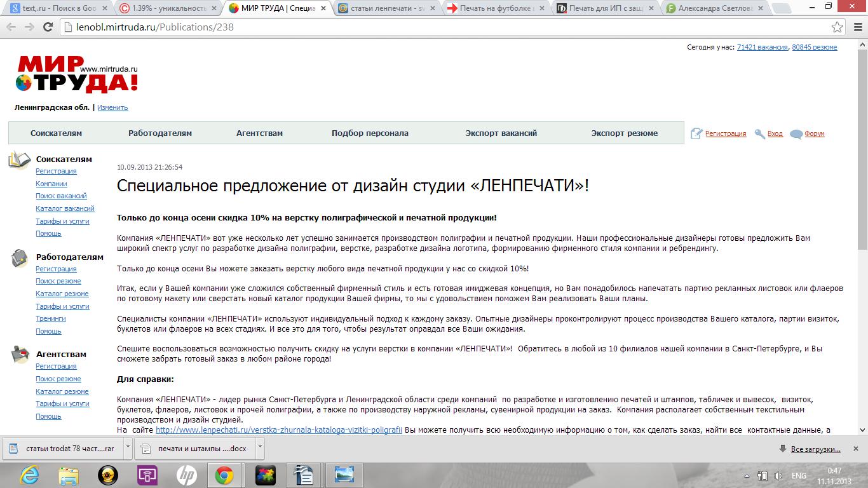Screen dimensions: 868x488
Task: Expand options for статьи trodat 78 rar download
Action: tap(128, 449)
